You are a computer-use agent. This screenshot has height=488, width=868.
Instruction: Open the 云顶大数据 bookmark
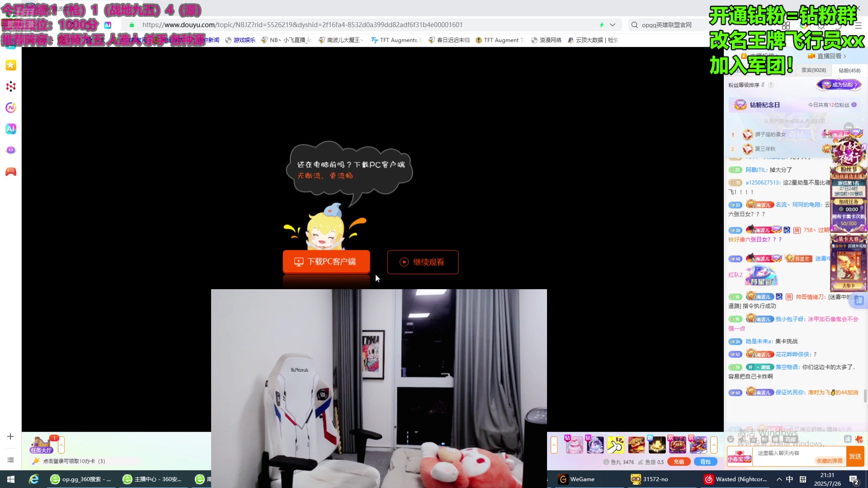(593, 40)
